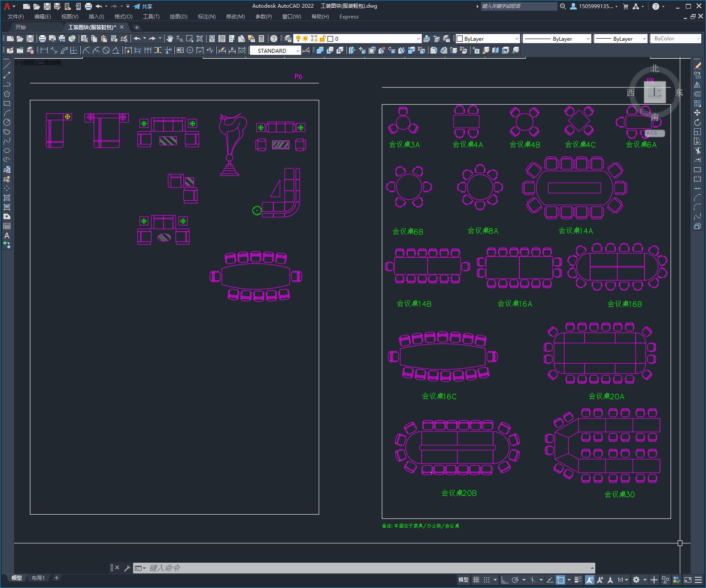
Task: Open the Layer Properties manager icon
Action: 288,39
